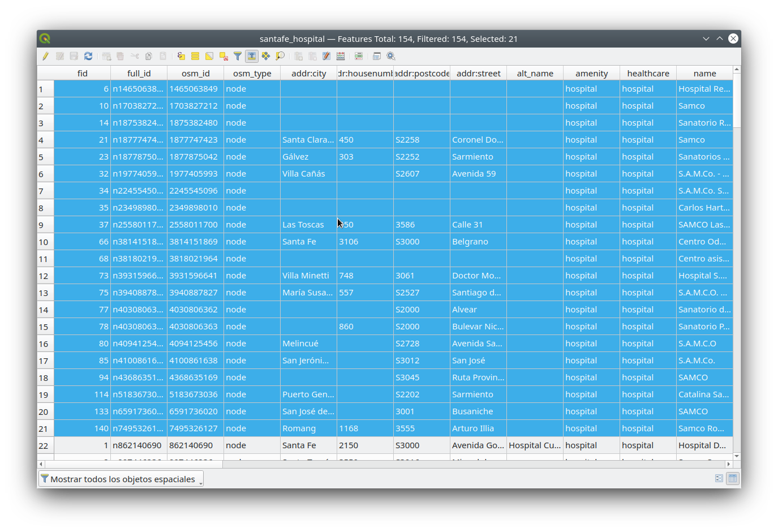This screenshot has width=778, height=532.
Task: Toggle Move selection to top
Action: 252,56
